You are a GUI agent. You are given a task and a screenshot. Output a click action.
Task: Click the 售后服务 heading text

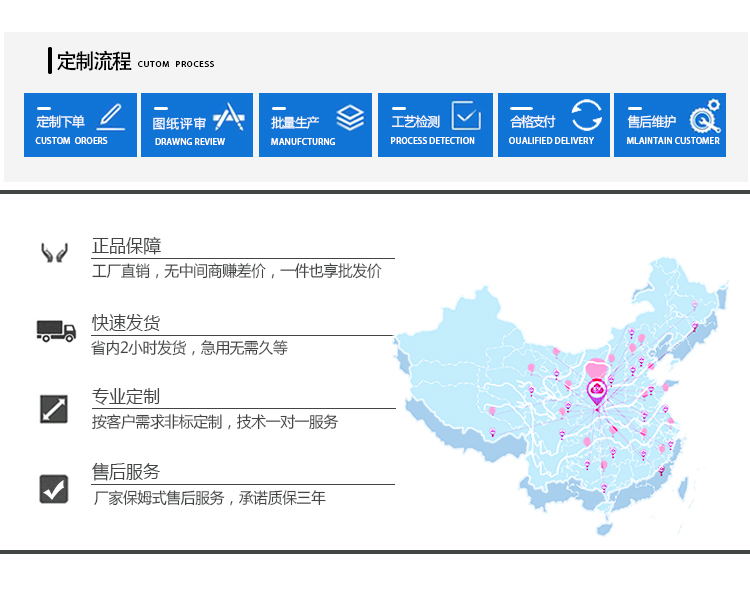coord(126,472)
